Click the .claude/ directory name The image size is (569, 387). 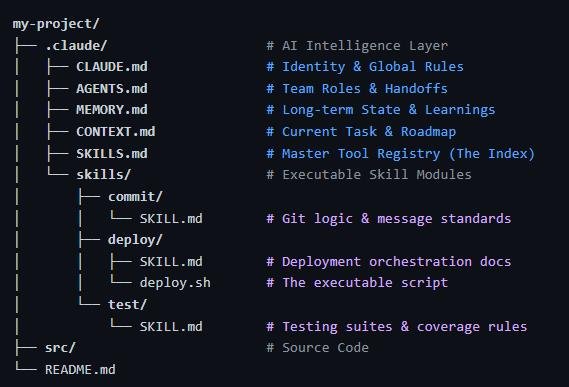(76, 45)
